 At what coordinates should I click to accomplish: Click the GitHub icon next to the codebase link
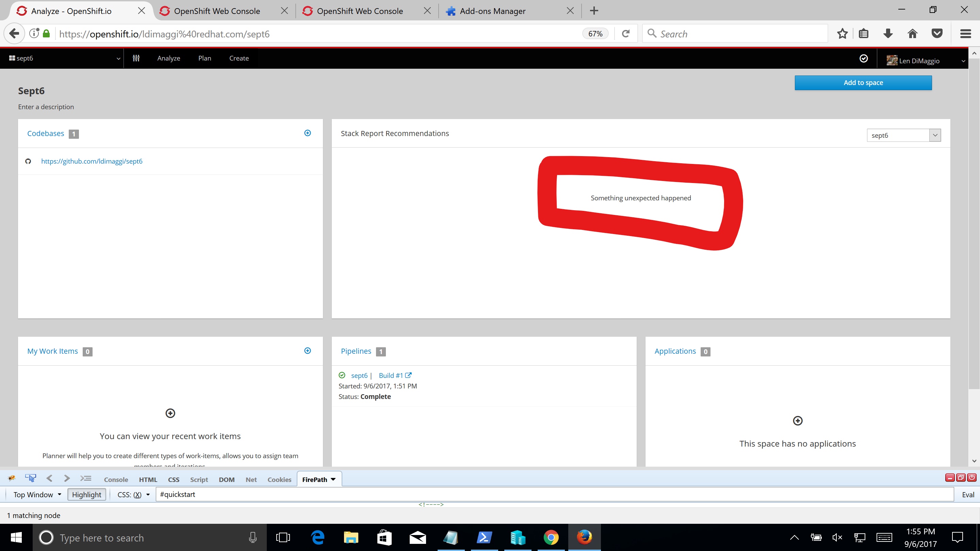click(28, 161)
